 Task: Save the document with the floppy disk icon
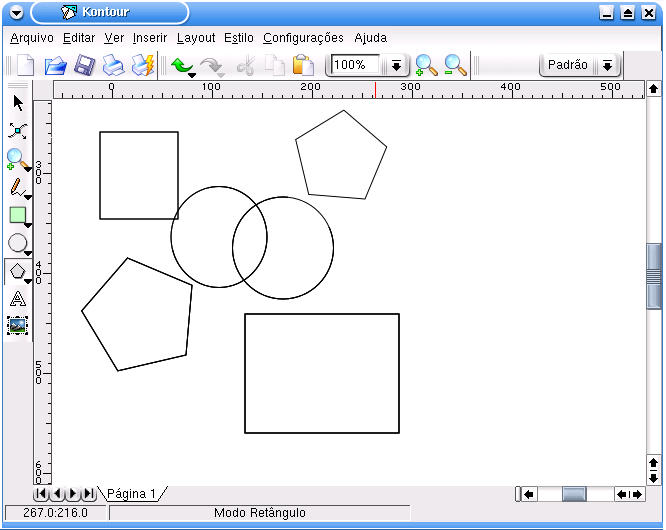coord(84,65)
